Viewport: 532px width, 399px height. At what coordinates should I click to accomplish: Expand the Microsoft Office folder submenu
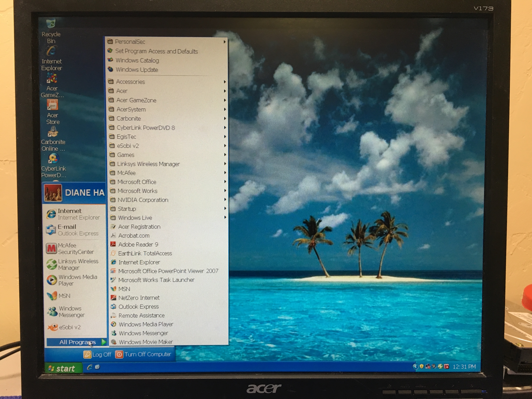tap(168, 182)
